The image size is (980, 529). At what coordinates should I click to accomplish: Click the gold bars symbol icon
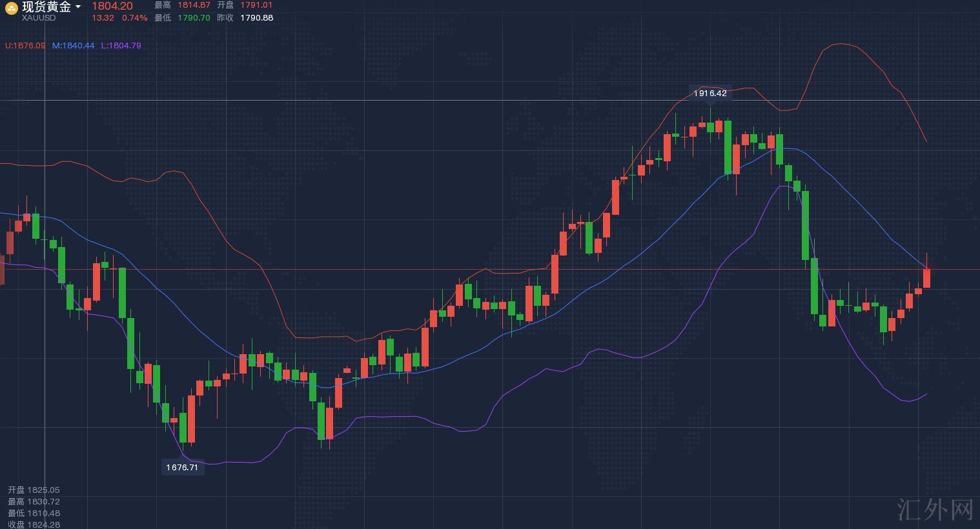11,7
